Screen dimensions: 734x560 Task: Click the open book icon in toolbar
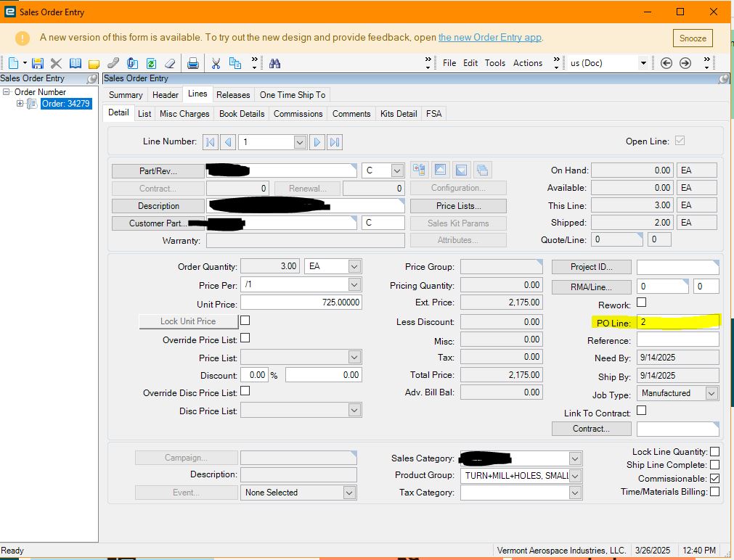[x=76, y=63]
